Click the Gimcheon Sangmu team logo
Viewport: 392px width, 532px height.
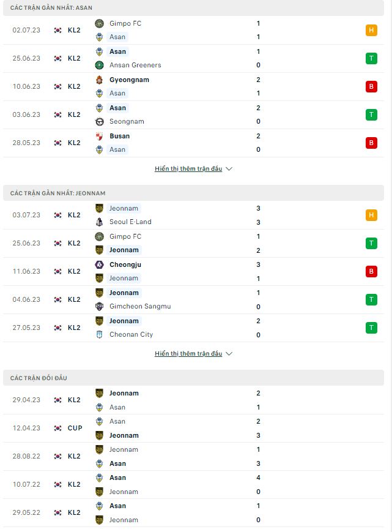click(99, 306)
